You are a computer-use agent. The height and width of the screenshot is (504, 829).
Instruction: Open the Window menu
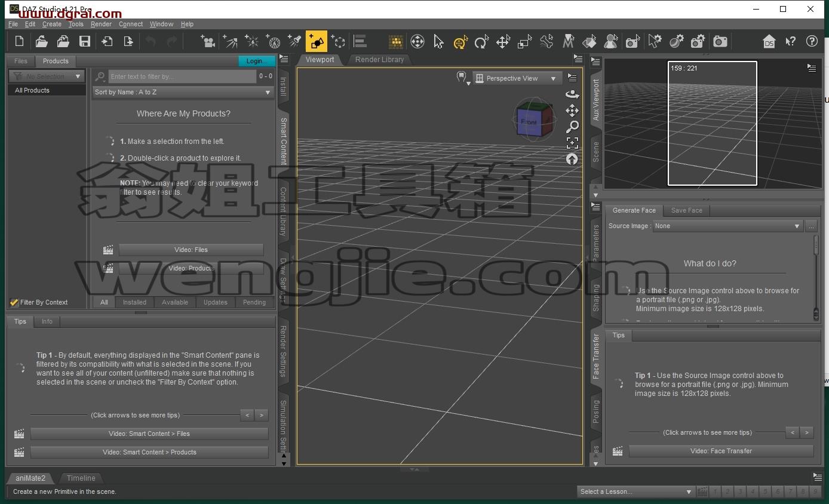(x=161, y=24)
